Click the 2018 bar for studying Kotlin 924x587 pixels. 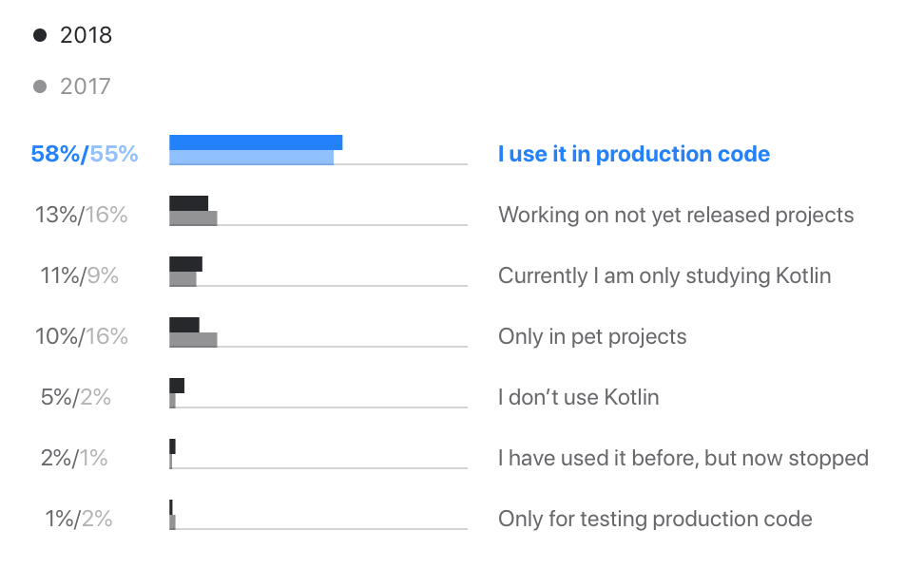(x=185, y=264)
